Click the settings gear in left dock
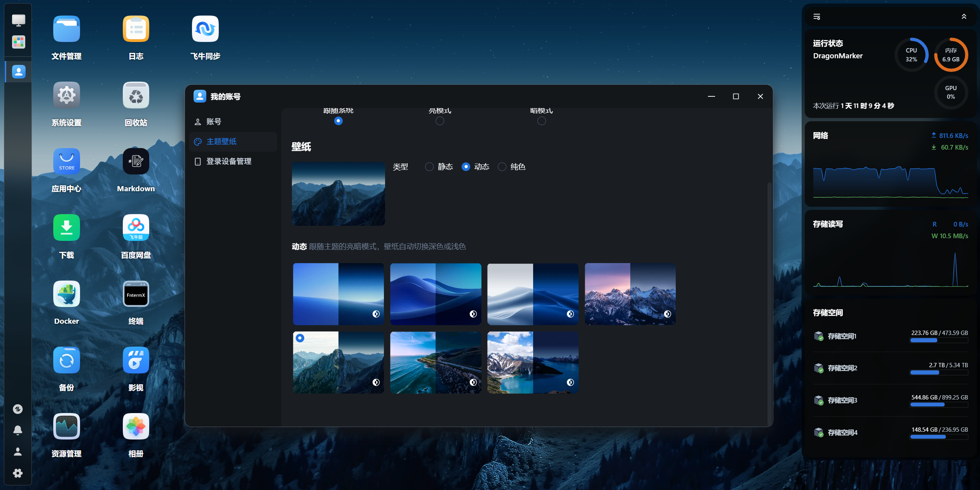The width and height of the screenshot is (980, 490). (x=18, y=473)
